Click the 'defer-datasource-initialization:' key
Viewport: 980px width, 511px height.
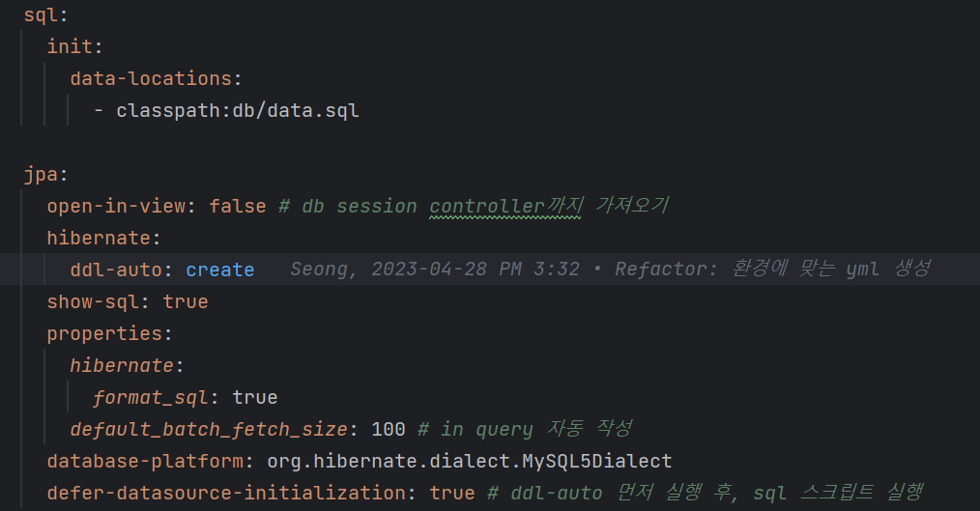click(231, 493)
